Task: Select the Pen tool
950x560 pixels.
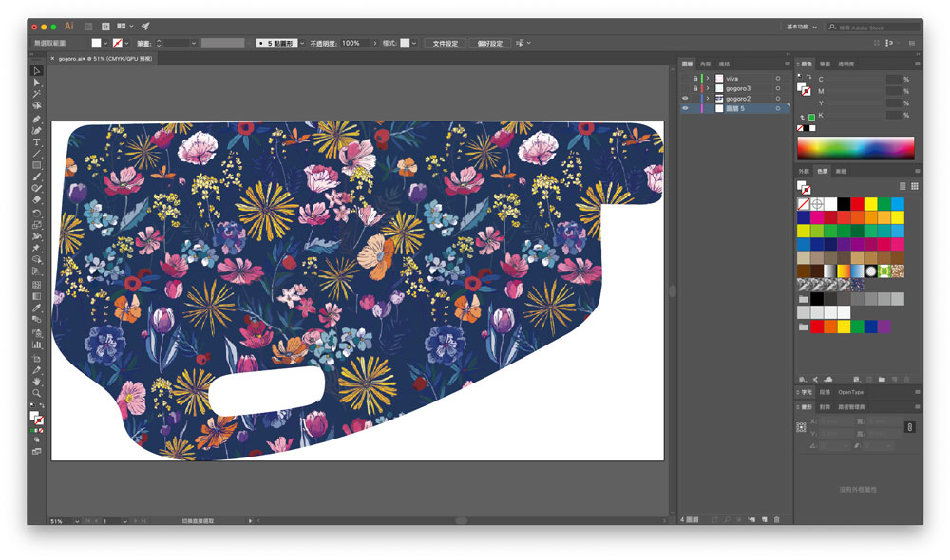Action: (37, 119)
